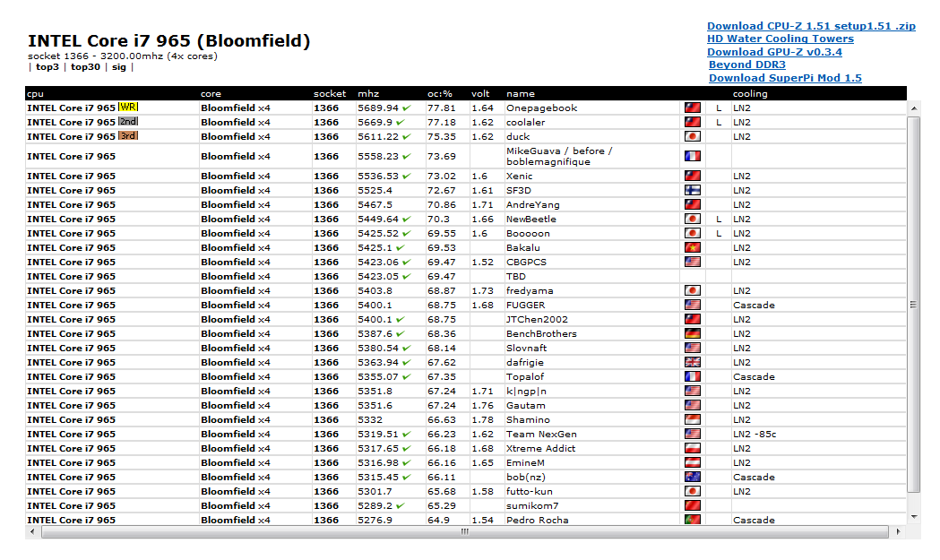
Task: Click the German flag in BenchBrothers row
Action: coord(693,334)
